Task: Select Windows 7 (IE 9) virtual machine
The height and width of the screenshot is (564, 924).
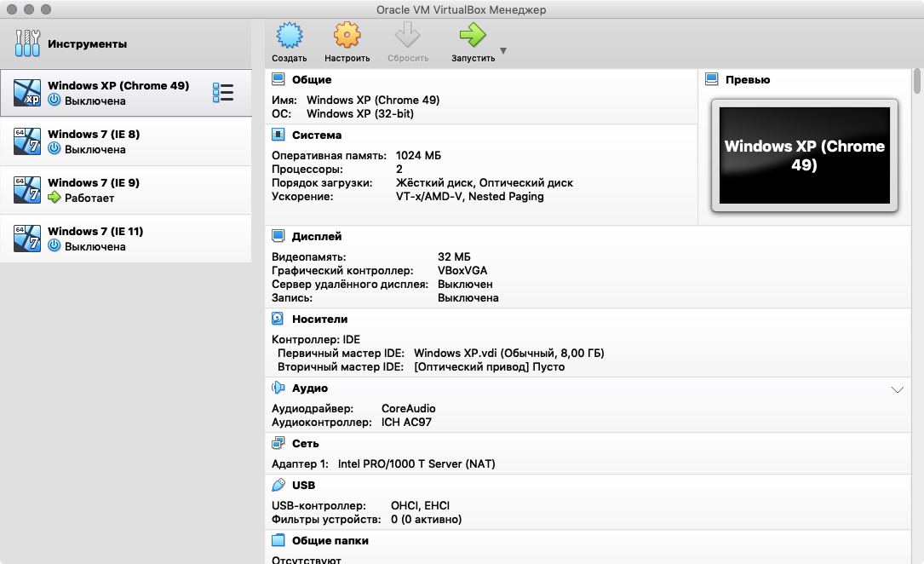Action: point(125,190)
